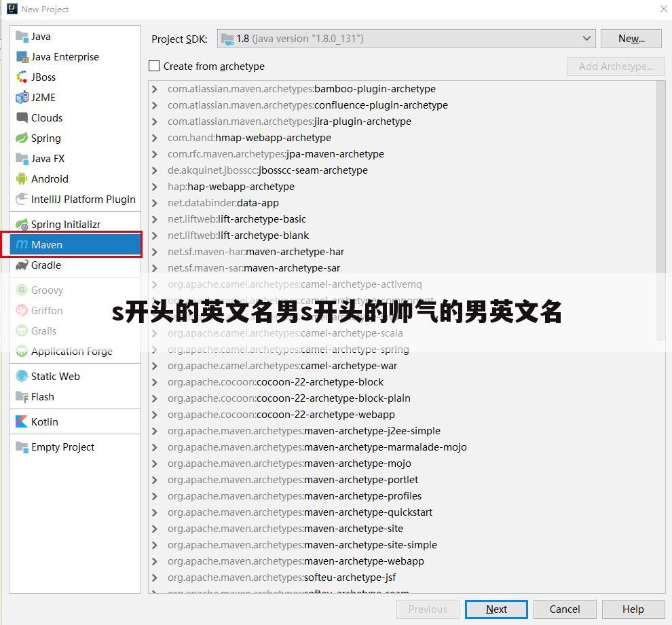Expand the maven-archetype-quickstart node
The image size is (672, 625).
pyautogui.click(x=155, y=512)
